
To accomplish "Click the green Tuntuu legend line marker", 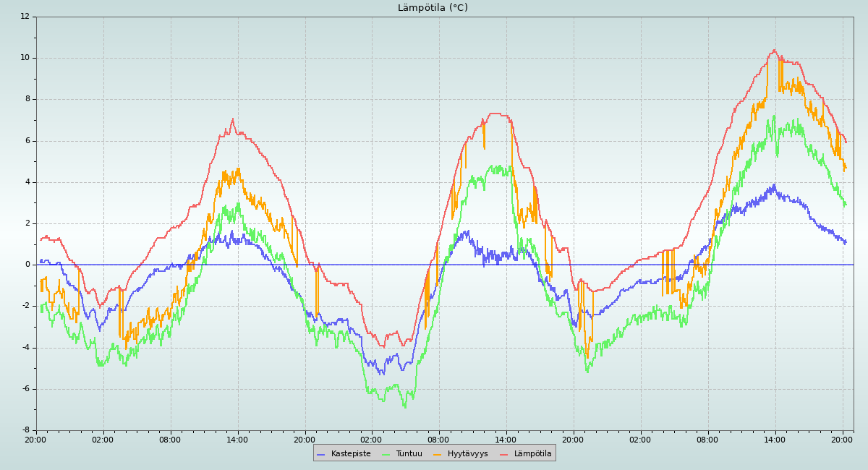I will [x=386, y=454].
